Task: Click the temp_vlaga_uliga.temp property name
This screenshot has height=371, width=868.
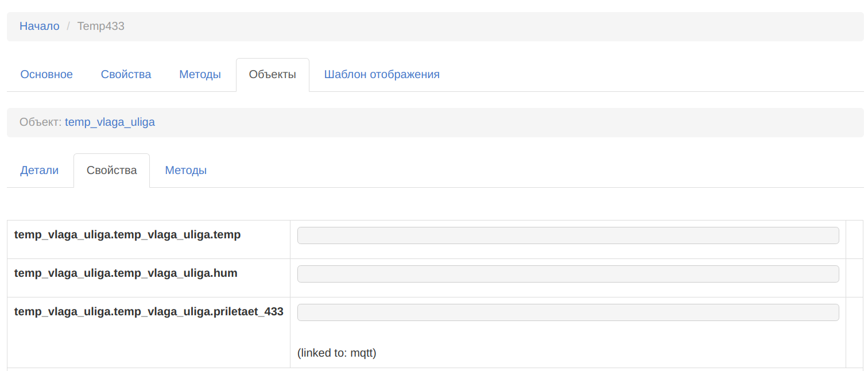Action: click(127, 235)
